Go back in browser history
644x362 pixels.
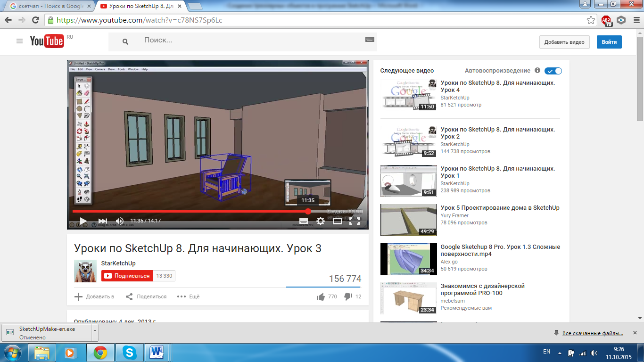8,20
